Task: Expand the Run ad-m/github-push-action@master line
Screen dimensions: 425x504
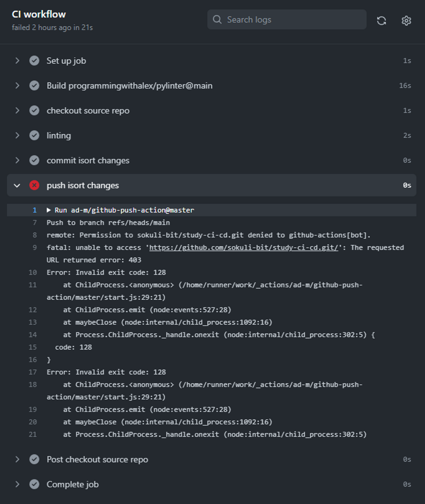Action: click(x=49, y=210)
